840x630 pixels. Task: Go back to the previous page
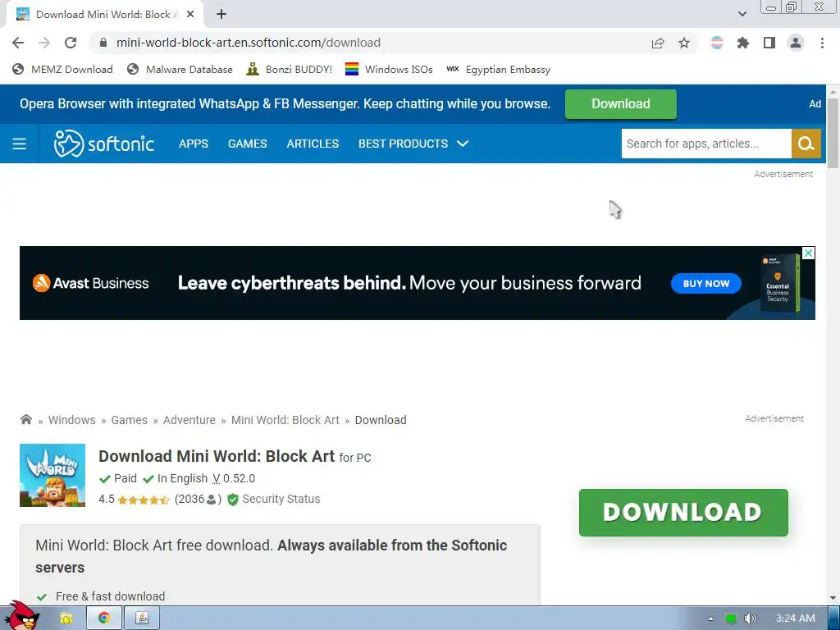point(18,43)
